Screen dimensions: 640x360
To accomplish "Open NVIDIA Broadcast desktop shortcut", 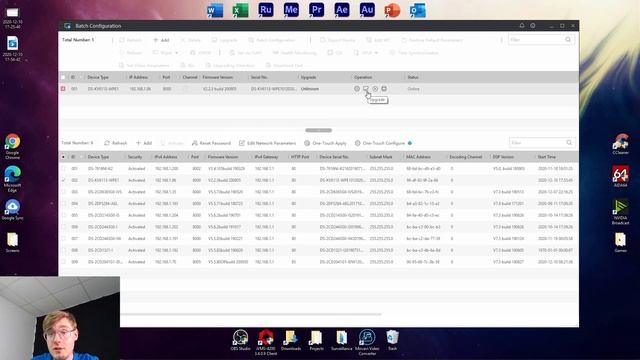I will pos(620,211).
